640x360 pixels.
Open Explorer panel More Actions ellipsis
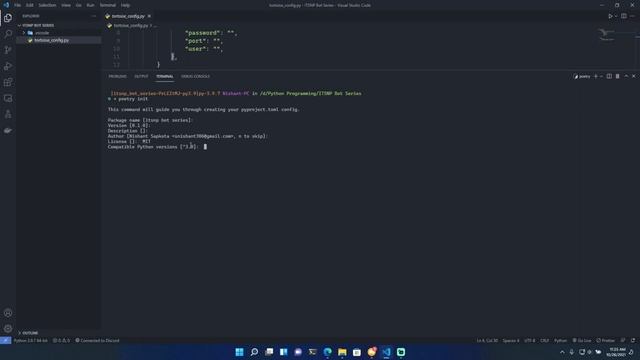click(x=94, y=16)
